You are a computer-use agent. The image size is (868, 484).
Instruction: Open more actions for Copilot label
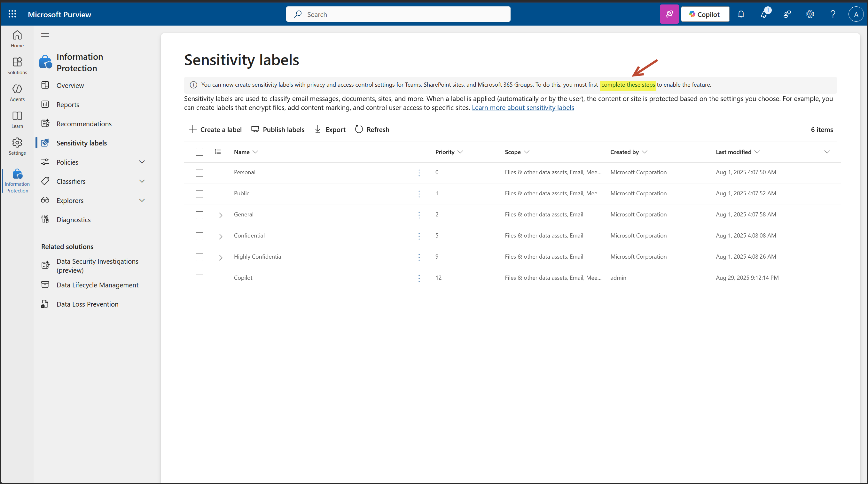pyautogui.click(x=419, y=278)
